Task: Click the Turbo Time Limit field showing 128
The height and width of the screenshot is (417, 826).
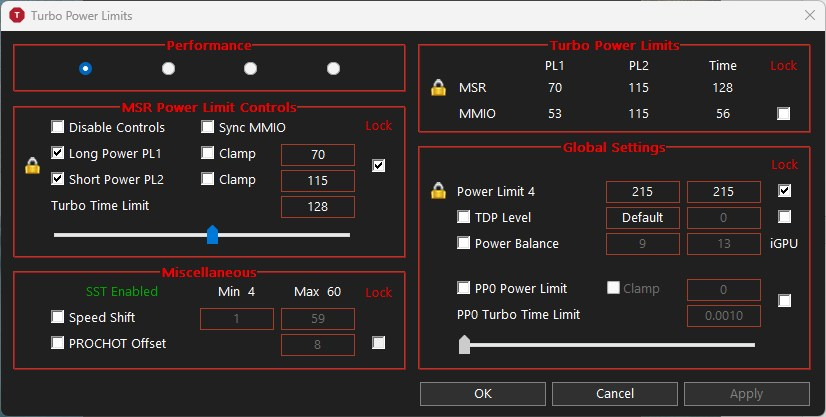Action: pyautogui.click(x=318, y=206)
